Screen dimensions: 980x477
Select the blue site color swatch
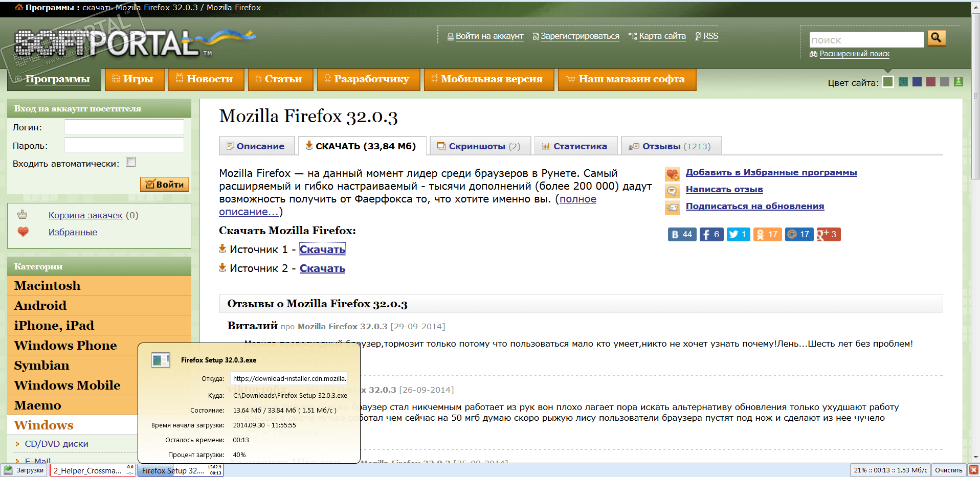point(917,82)
